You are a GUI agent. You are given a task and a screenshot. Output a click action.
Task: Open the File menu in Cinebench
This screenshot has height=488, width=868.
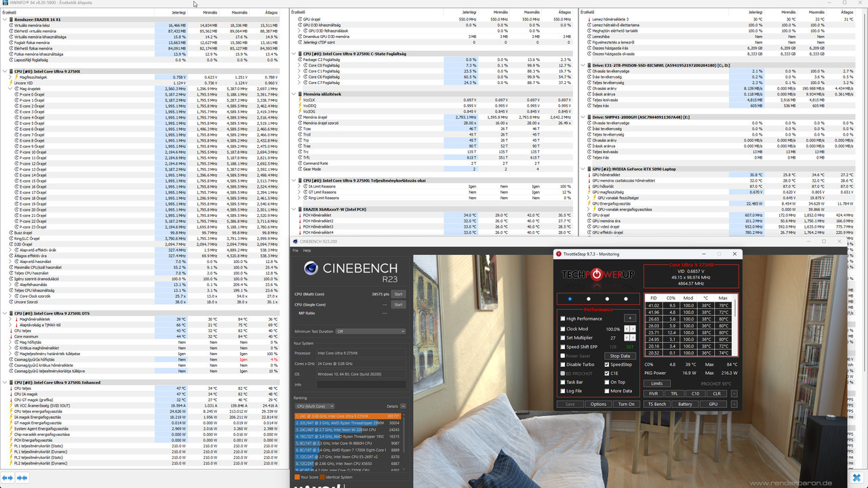[296, 250]
